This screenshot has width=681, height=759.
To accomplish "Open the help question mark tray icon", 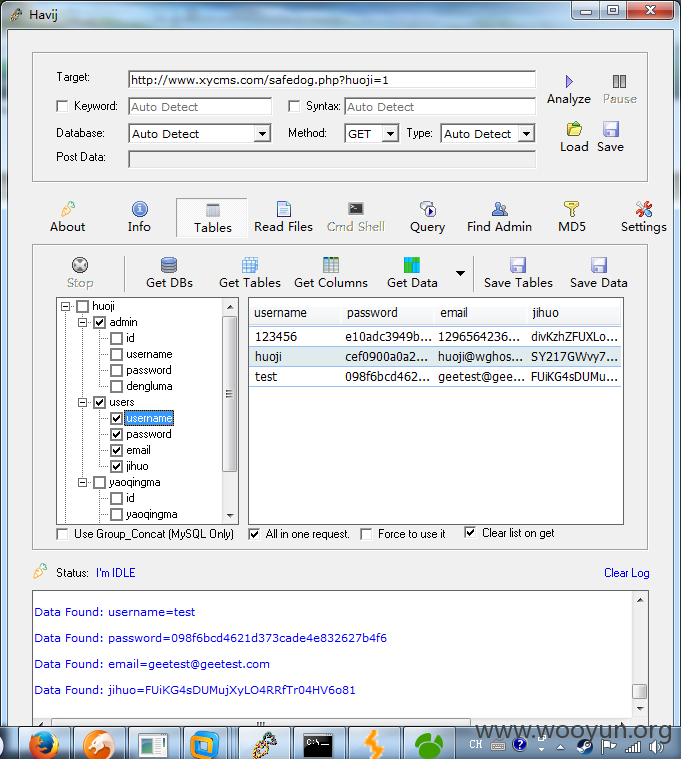I will tap(519, 744).
